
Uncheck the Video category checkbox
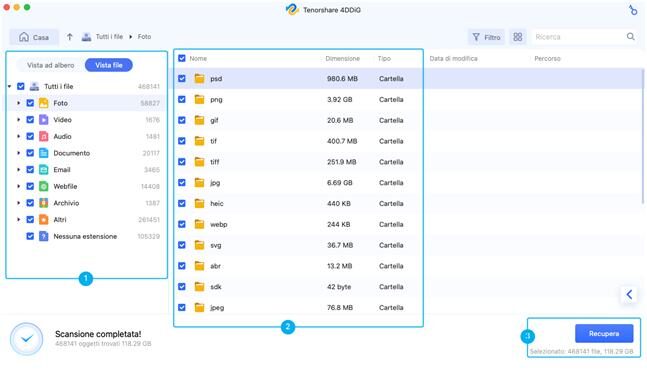[30, 120]
